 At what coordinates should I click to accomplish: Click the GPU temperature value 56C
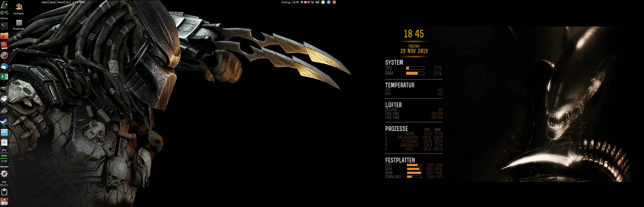440,94
